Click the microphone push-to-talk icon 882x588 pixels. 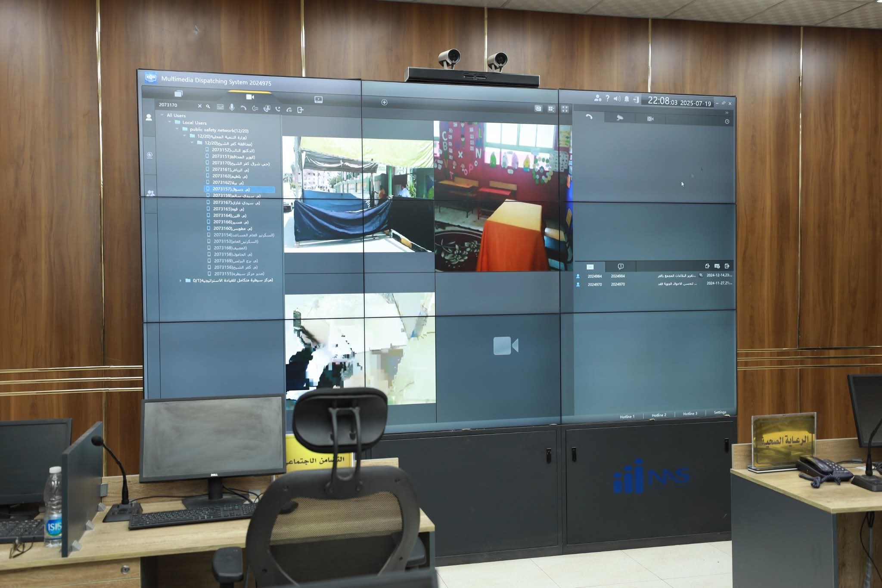tap(232, 107)
